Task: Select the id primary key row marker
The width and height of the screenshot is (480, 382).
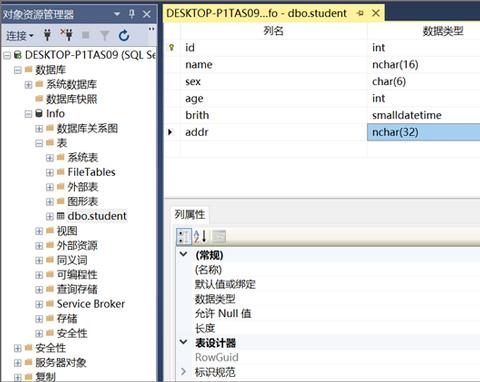Action: point(172,47)
